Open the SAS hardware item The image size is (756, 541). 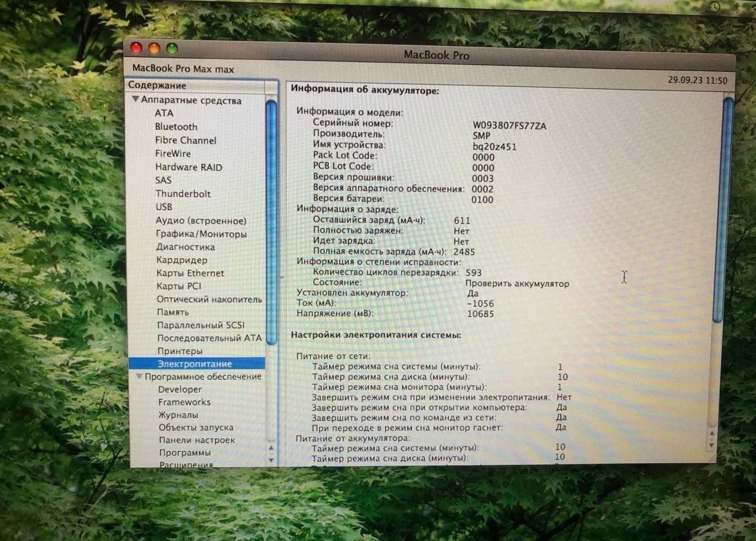164,180
